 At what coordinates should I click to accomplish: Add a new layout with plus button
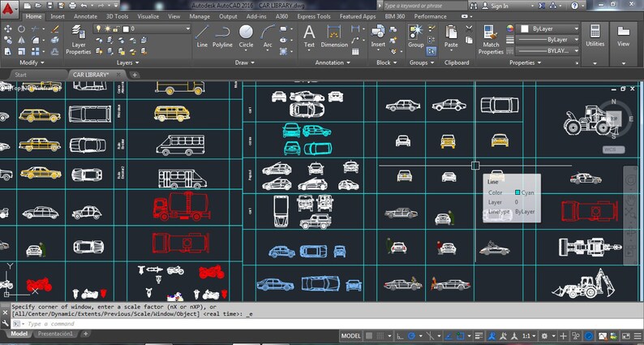click(x=85, y=334)
